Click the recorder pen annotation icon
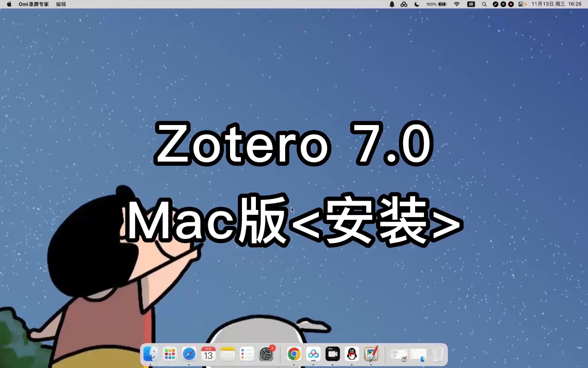The width and height of the screenshot is (588, 368). click(x=495, y=4)
